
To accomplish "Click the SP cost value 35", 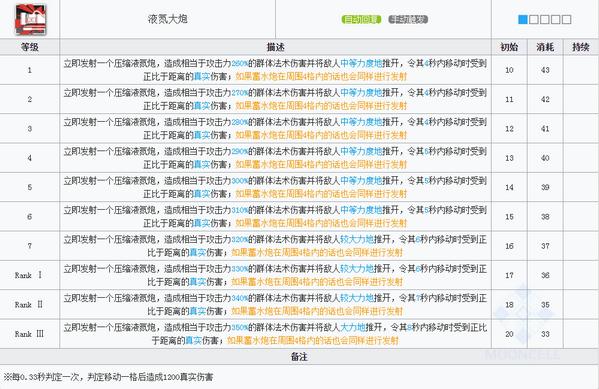I will (545, 305).
